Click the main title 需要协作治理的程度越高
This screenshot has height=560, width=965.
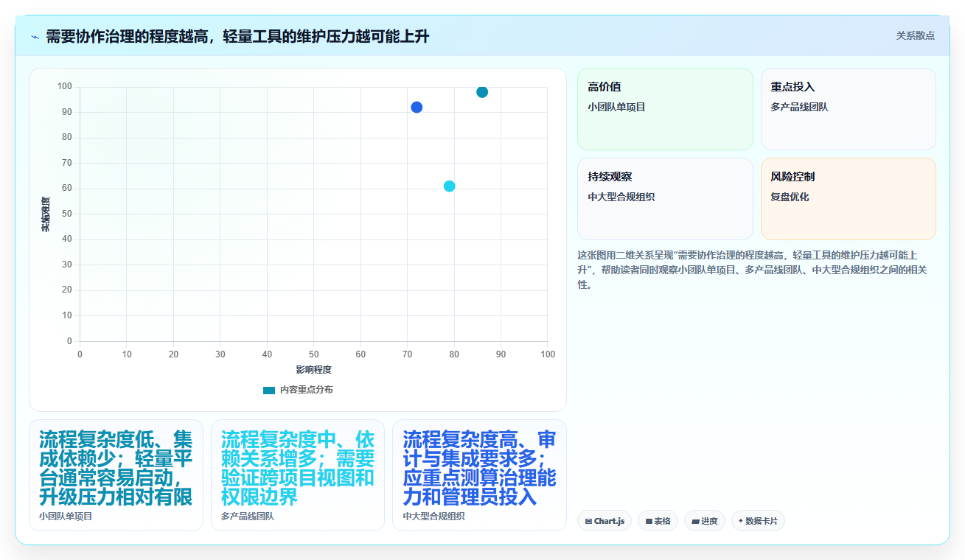pyautogui.click(x=237, y=36)
